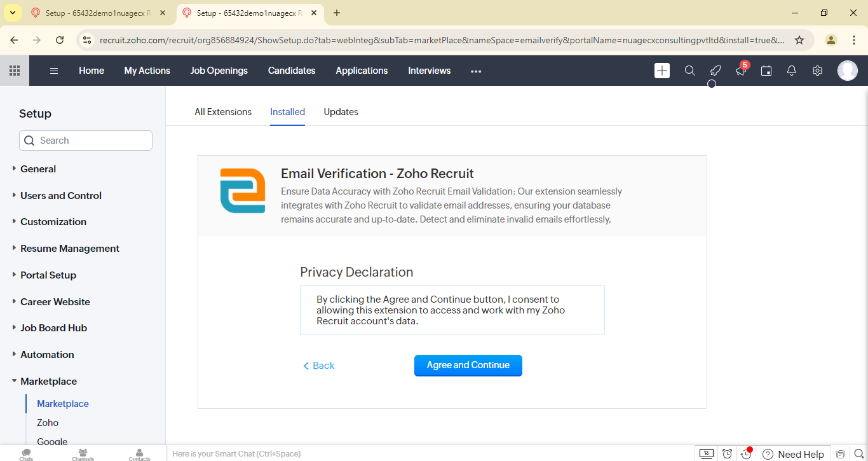Open My Actions module
The height and width of the screenshot is (461, 868).
(x=147, y=71)
